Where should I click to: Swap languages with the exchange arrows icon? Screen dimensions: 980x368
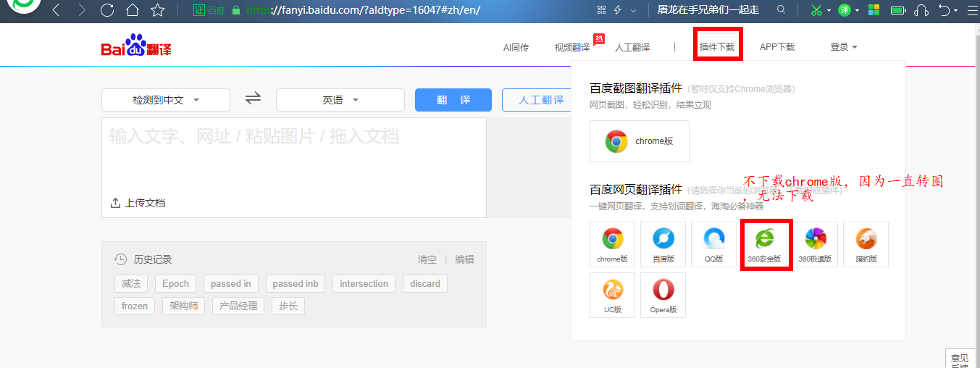[253, 99]
